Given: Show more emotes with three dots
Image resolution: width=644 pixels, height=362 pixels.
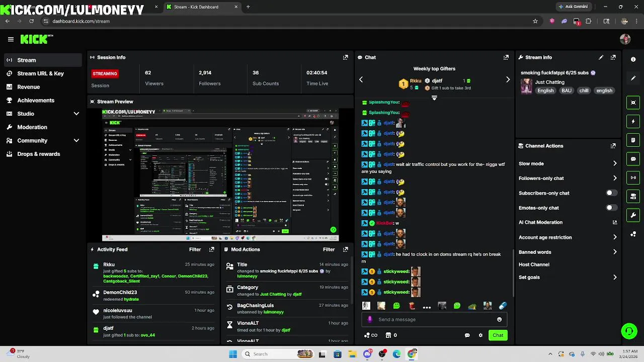Looking at the screenshot, I should 427,307.
